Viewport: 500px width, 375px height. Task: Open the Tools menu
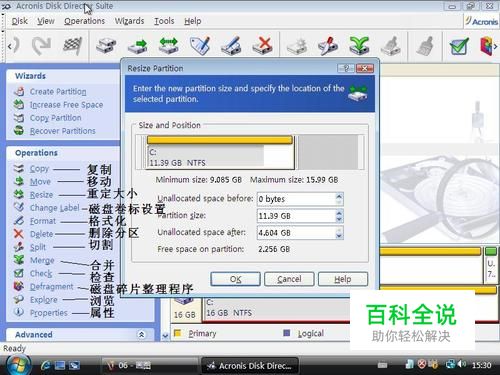pyautogui.click(x=164, y=21)
